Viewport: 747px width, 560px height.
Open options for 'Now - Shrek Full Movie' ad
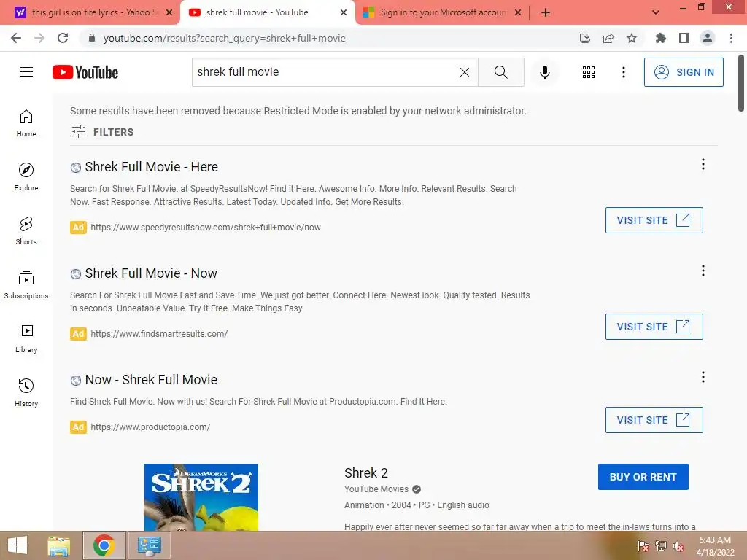pos(703,377)
